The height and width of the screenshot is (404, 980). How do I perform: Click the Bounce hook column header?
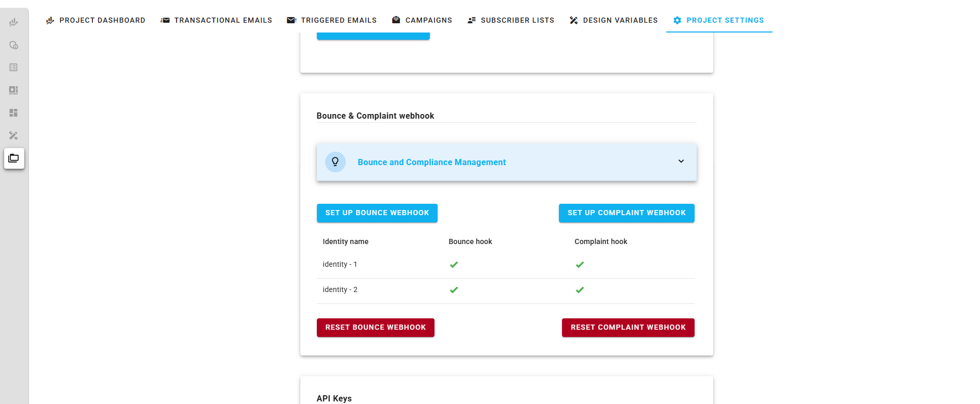pyautogui.click(x=470, y=241)
